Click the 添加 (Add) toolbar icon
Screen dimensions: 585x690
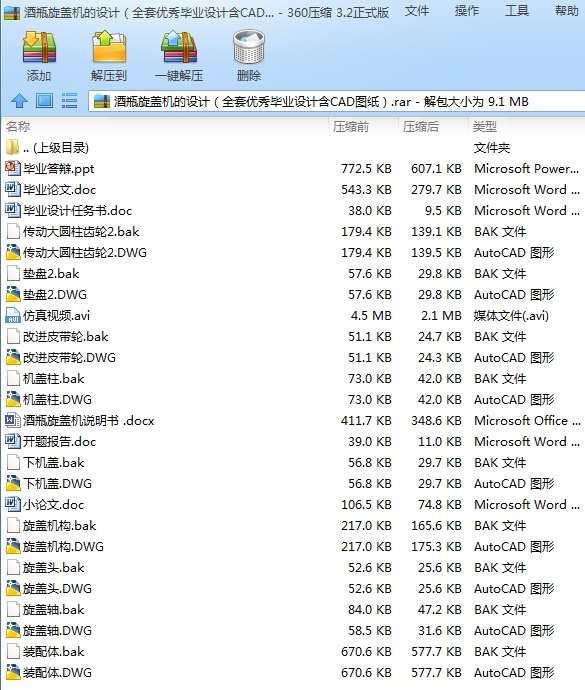[x=39, y=47]
